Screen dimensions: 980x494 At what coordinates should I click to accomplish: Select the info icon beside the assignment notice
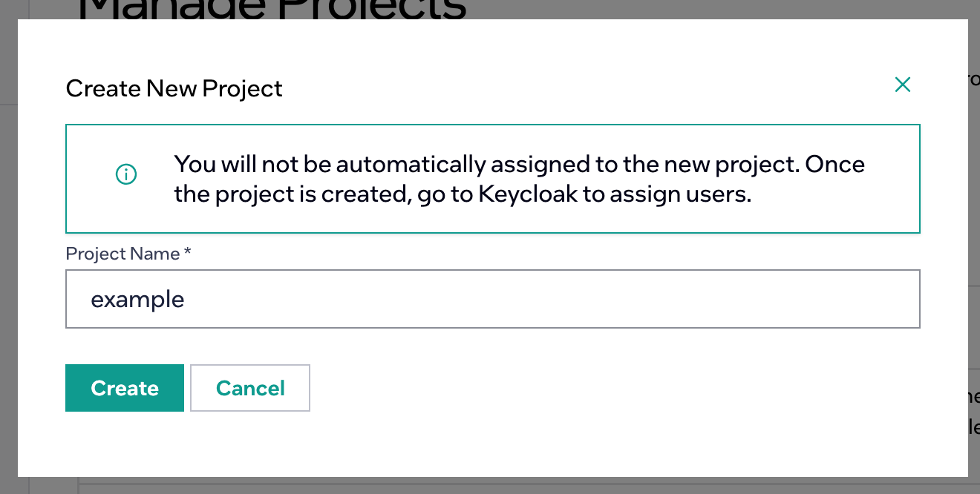[x=126, y=175]
